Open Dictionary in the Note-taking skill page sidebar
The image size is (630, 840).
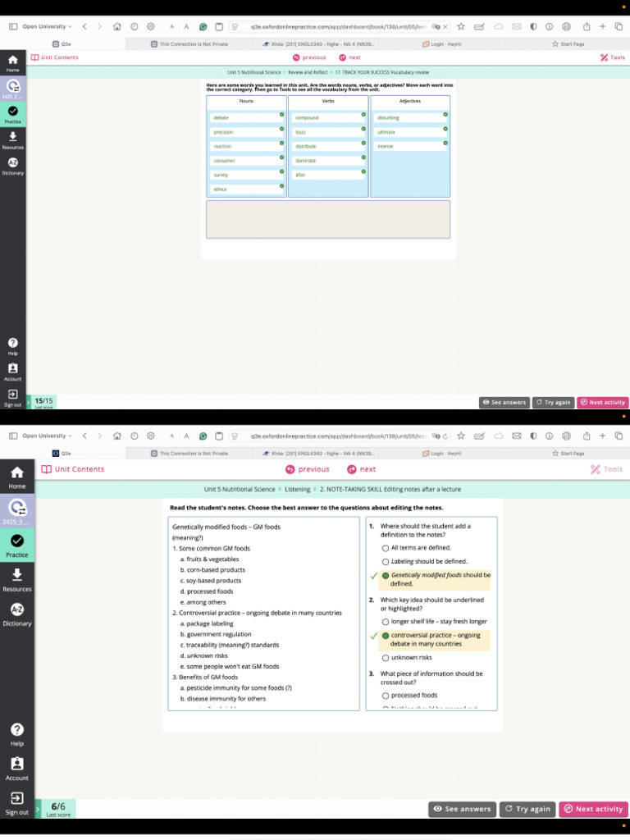[x=17, y=614]
